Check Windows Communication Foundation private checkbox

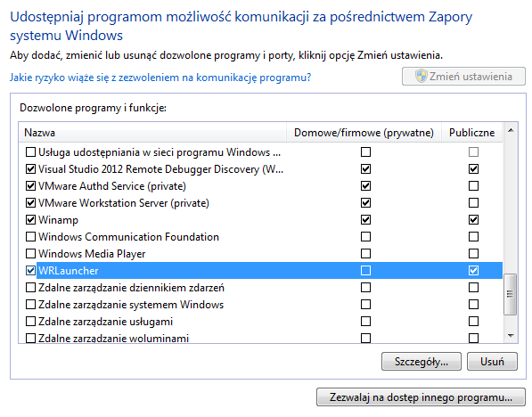[x=365, y=236]
